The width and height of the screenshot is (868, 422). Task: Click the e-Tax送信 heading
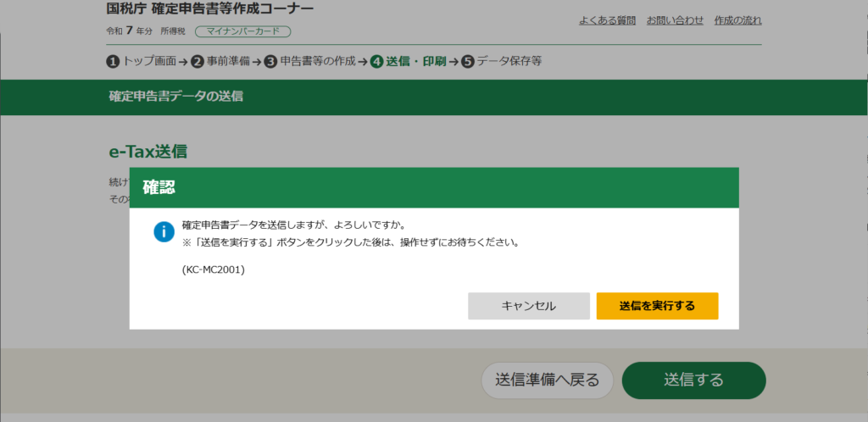tap(147, 152)
